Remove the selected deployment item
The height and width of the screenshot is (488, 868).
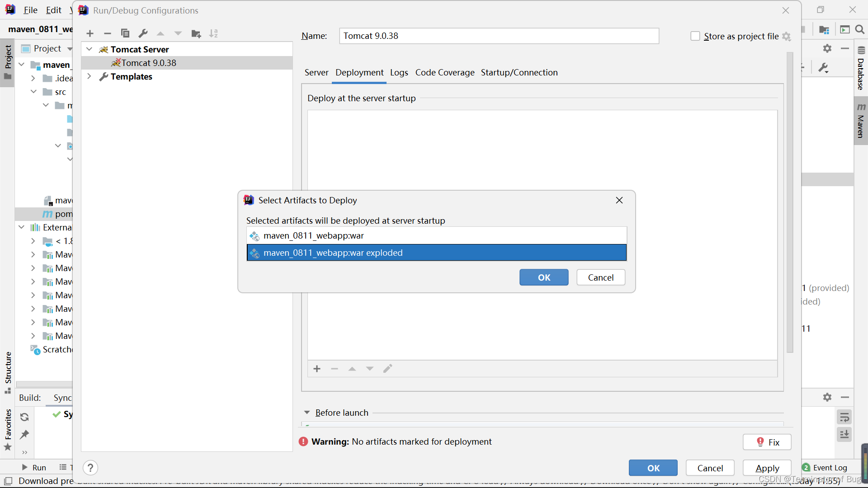(x=335, y=369)
